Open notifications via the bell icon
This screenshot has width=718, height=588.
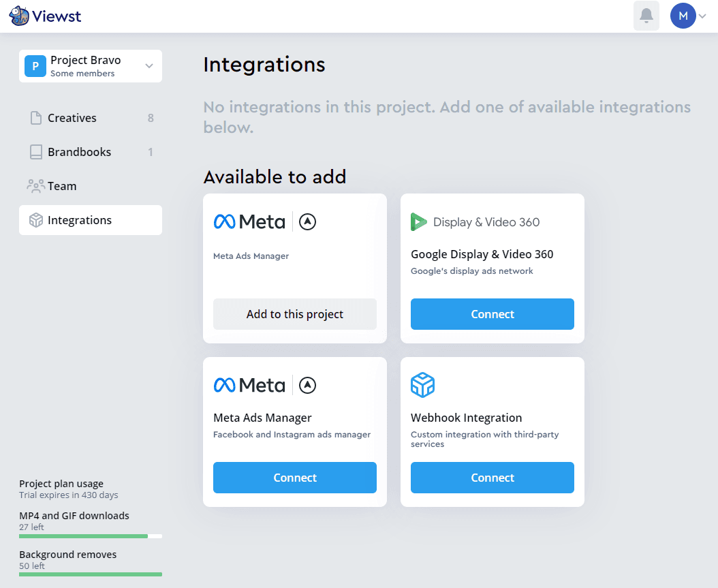click(646, 15)
